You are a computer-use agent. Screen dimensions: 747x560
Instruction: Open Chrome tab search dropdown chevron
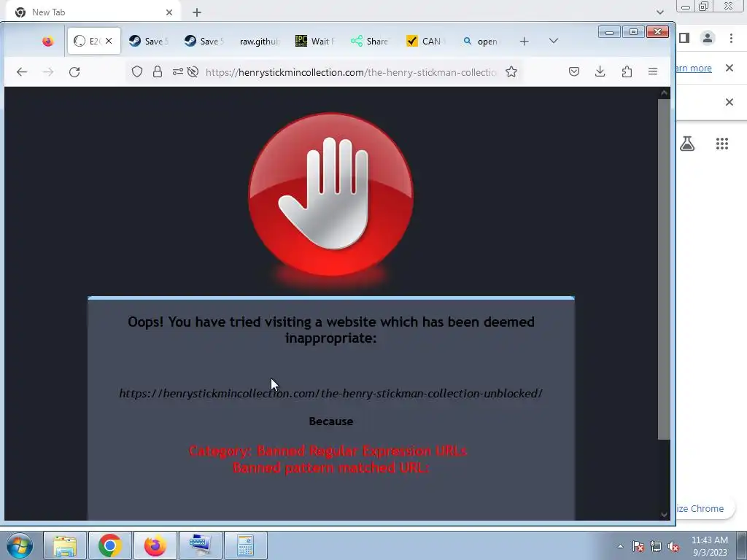pyautogui.click(x=659, y=12)
